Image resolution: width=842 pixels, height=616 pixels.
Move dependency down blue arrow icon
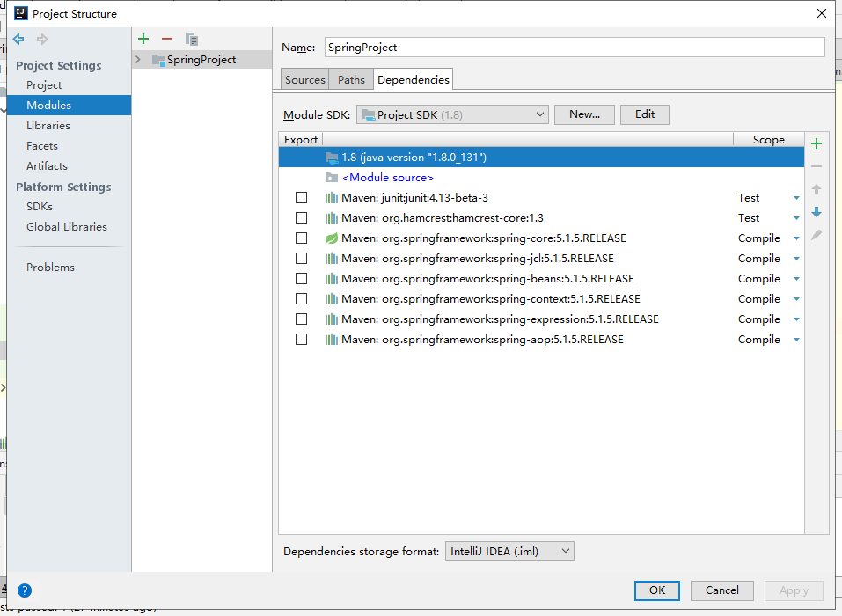816,212
